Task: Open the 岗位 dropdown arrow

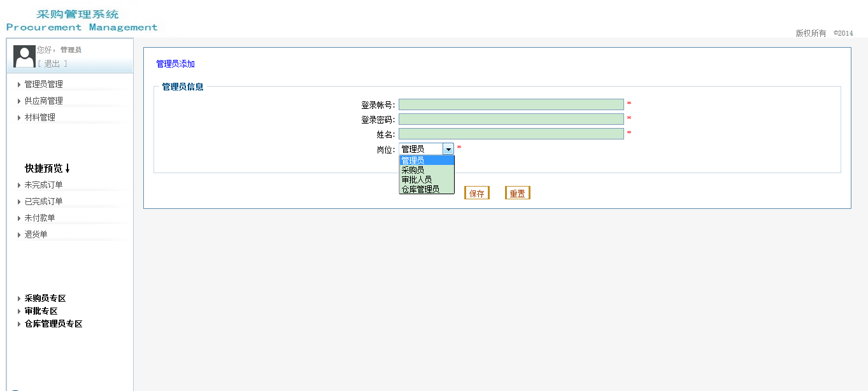Action: click(x=448, y=149)
